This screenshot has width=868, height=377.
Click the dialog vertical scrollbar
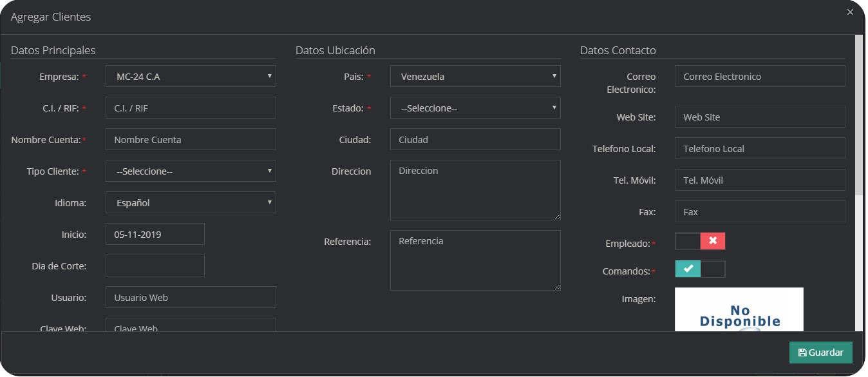click(859, 116)
